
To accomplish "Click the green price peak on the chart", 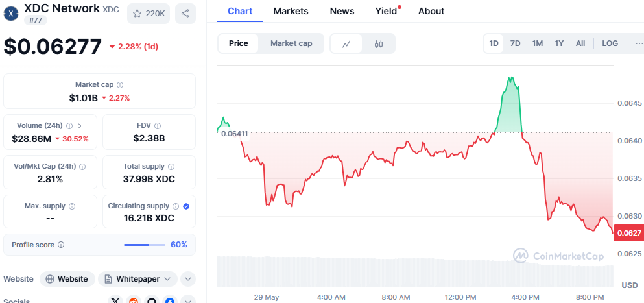I will point(510,78).
